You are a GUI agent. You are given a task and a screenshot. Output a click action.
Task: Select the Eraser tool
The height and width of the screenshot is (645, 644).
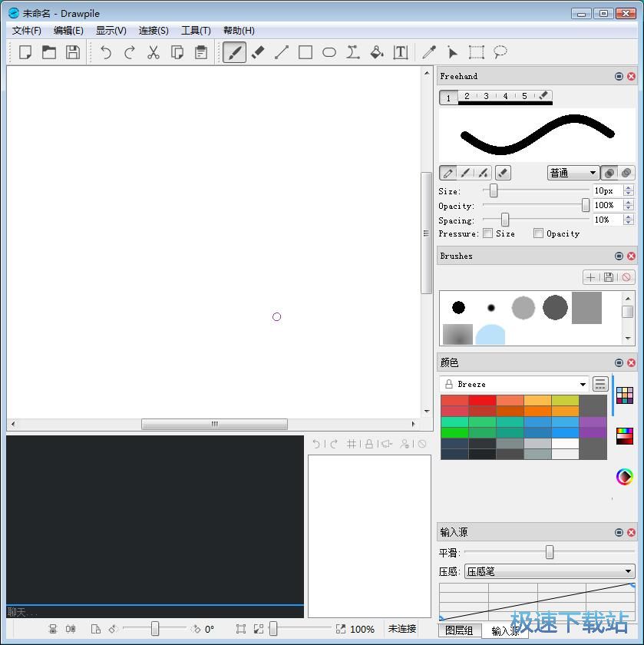[x=258, y=52]
